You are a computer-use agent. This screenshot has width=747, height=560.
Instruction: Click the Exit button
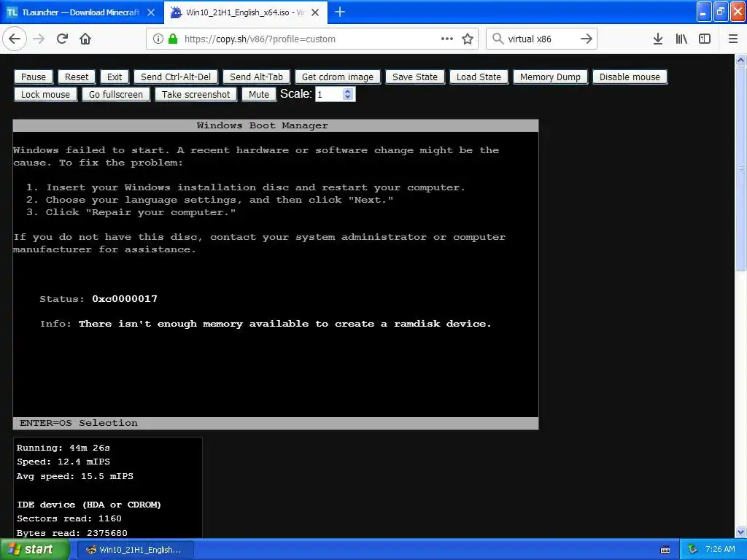pos(115,77)
